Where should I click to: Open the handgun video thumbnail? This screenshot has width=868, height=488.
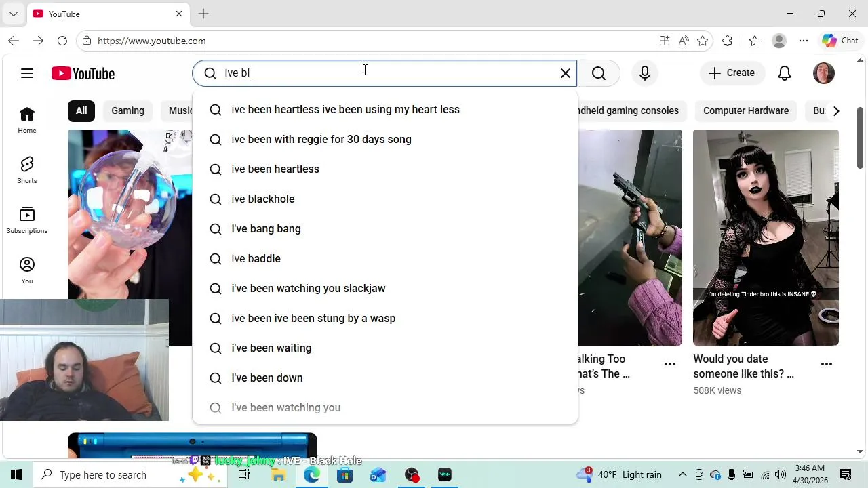tap(630, 238)
